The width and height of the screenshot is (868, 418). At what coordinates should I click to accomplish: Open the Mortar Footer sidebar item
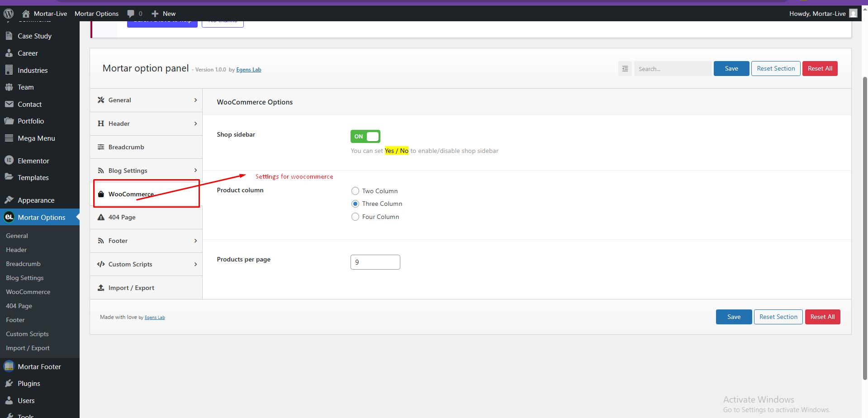tap(40, 366)
